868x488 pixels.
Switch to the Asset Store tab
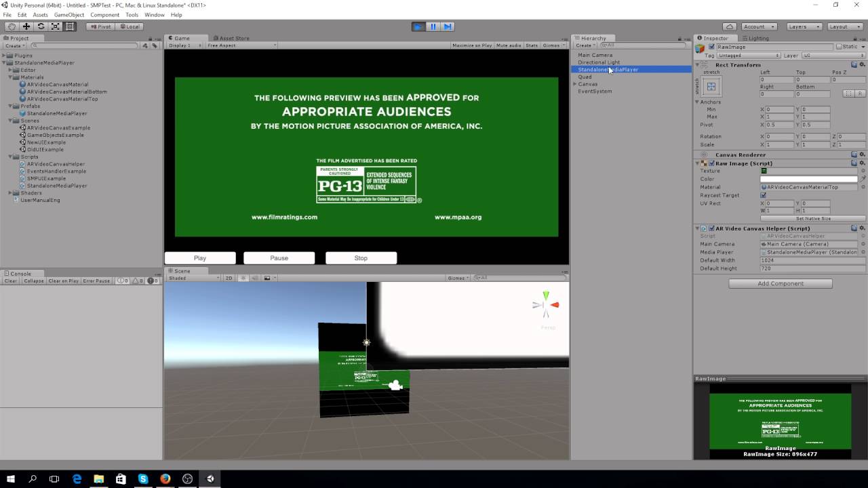(x=231, y=38)
